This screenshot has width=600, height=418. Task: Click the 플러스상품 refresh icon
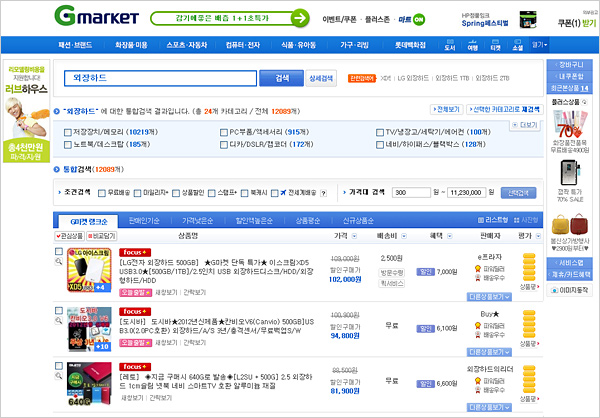pyautogui.click(x=584, y=102)
